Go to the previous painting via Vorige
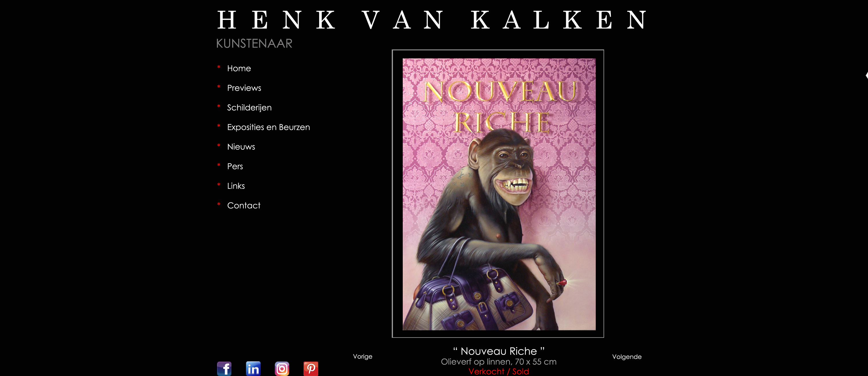 pyautogui.click(x=363, y=356)
